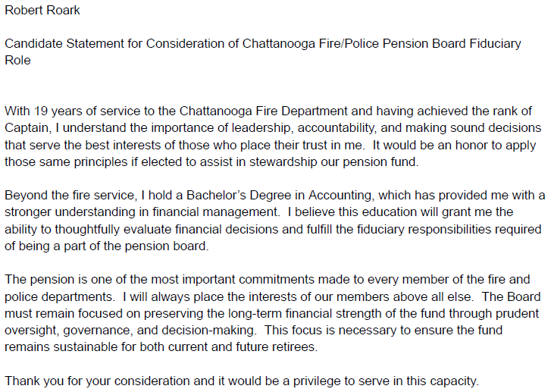Click the phrase The Board

pos(511,296)
